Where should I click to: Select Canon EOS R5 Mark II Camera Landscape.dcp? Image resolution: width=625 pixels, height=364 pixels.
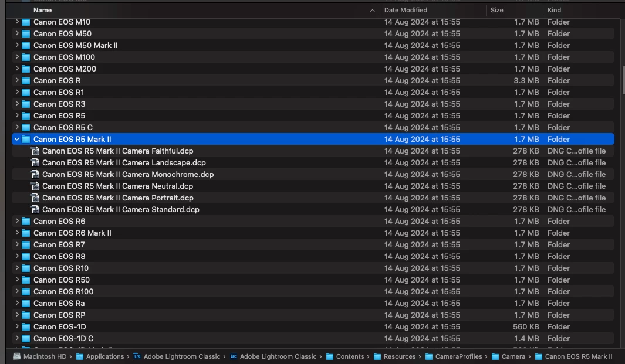pos(124,162)
